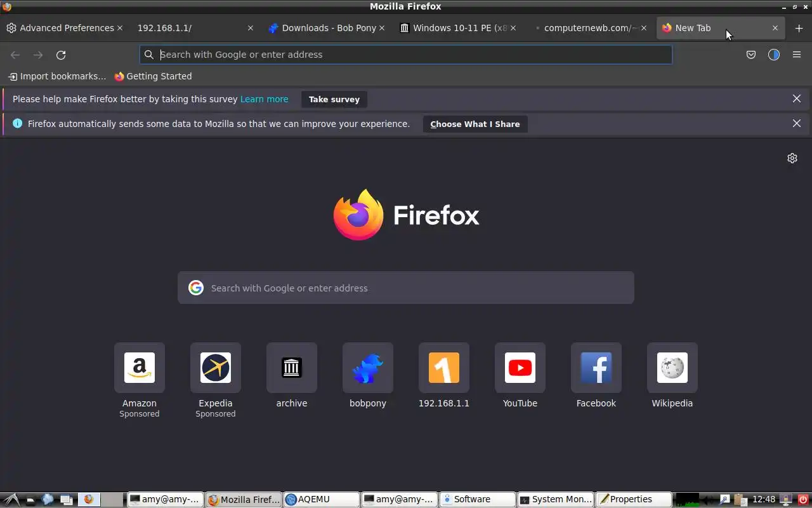Close the New Tab tab

click(775, 28)
